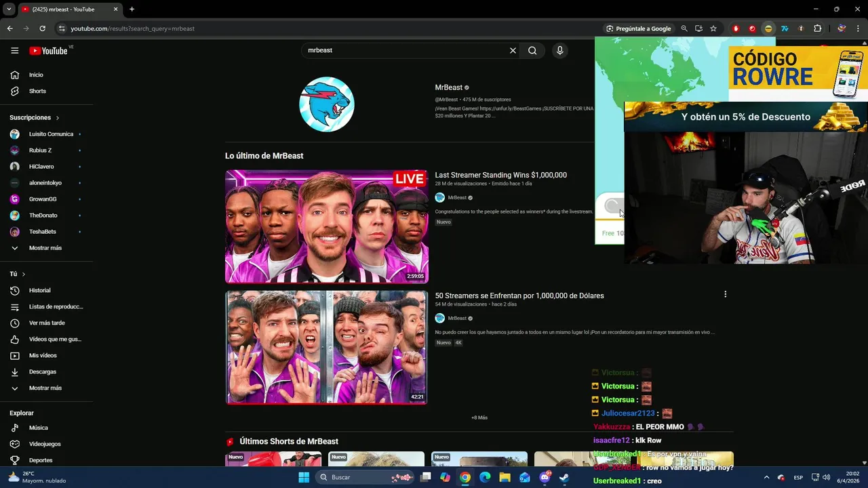The image size is (868, 488).
Task: Open Last Streamer Standing video title
Action: [x=500, y=175]
